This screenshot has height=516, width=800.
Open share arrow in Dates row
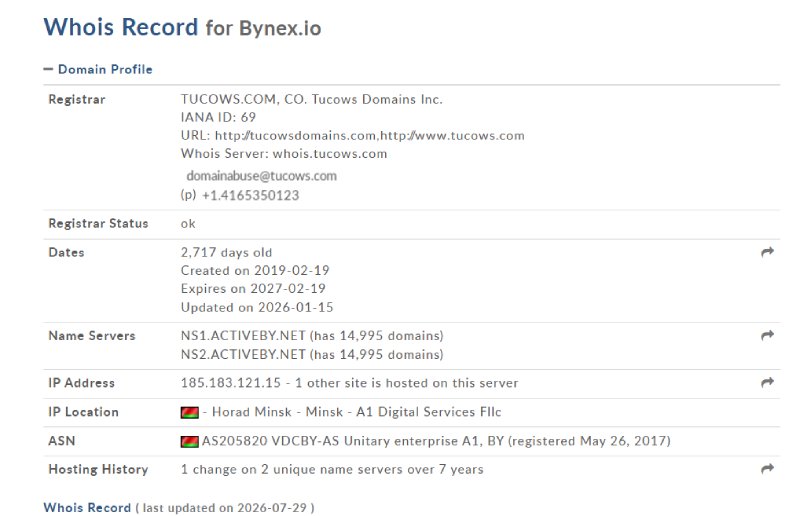767,252
